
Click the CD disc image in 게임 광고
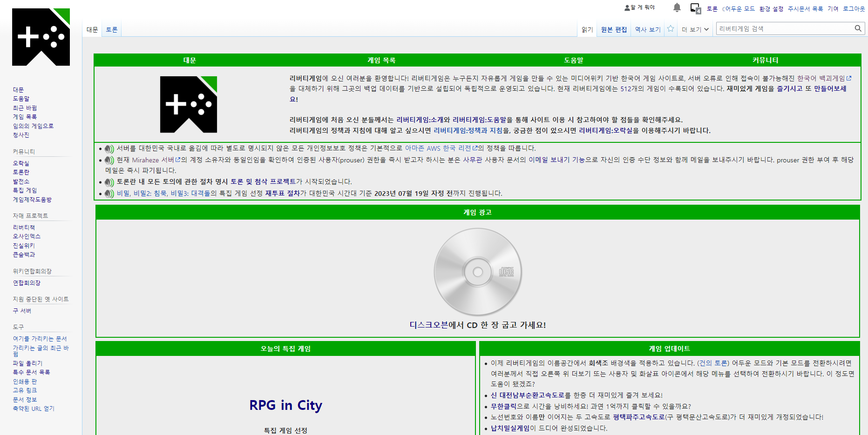point(478,272)
